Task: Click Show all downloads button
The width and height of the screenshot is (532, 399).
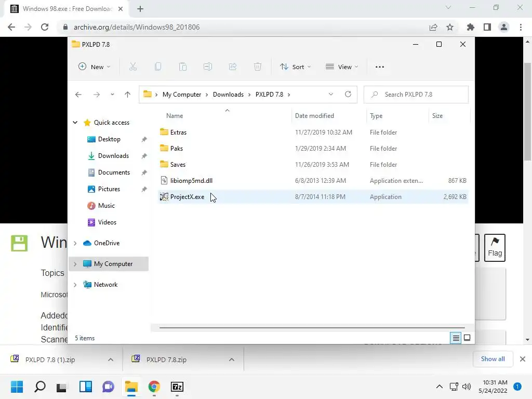Action: (x=493, y=359)
